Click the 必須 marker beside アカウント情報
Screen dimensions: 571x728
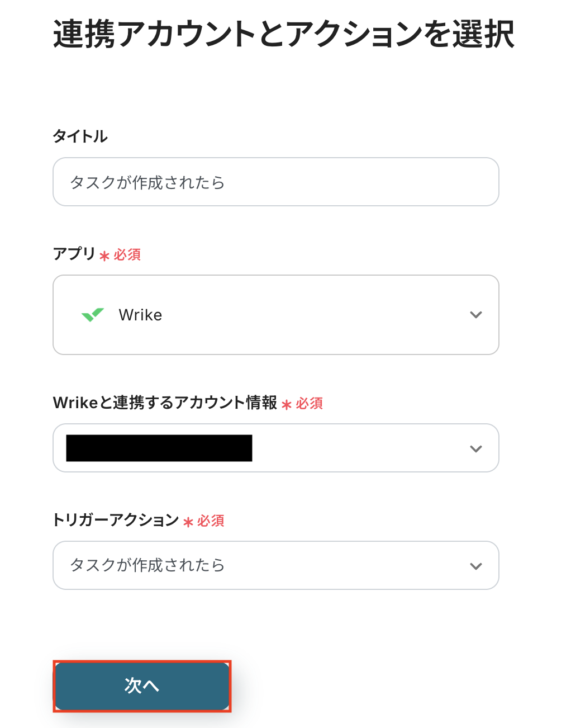click(310, 404)
